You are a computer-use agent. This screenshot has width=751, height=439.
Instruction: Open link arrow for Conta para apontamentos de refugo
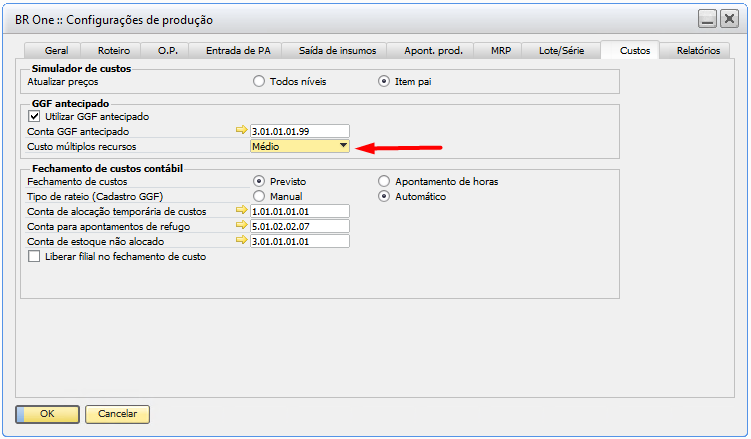pyautogui.click(x=241, y=225)
